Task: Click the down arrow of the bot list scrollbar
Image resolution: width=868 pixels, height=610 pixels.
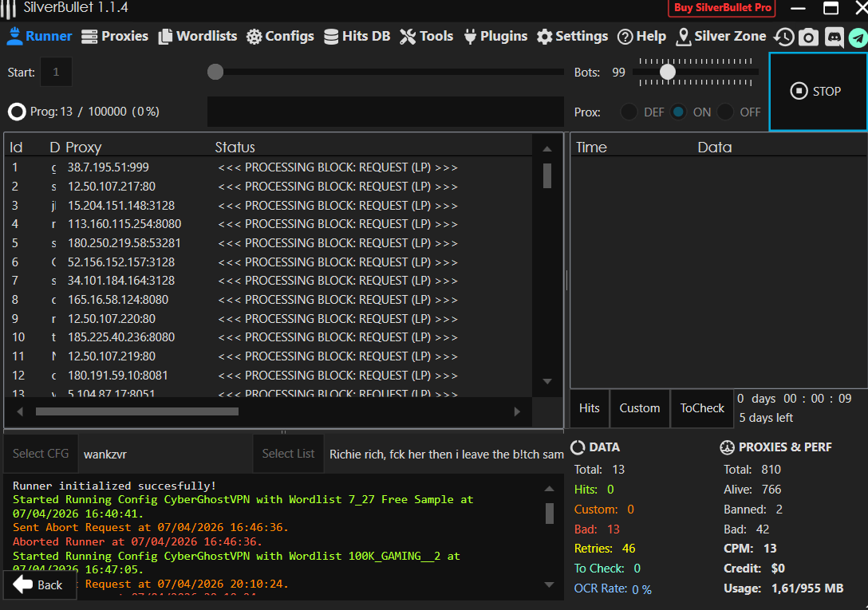Action: click(x=547, y=381)
